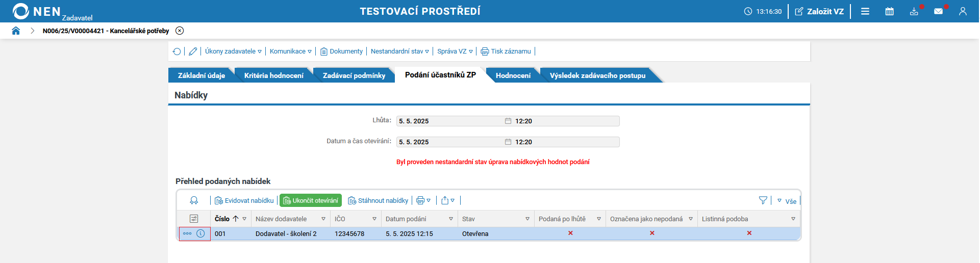
Task: Expand the Nestandardní stav menu
Action: click(400, 51)
